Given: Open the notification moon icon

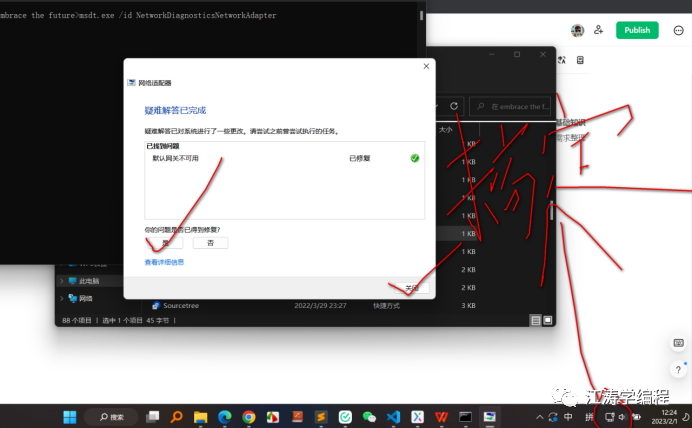Looking at the screenshot, I should [686, 417].
